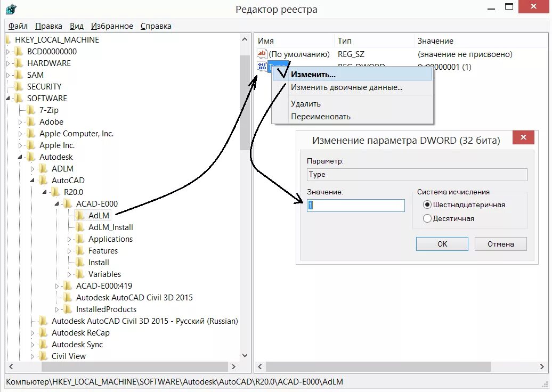Choose Изменить двоичные данные... entry
The height and width of the screenshot is (392, 552).
coord(352,87)
